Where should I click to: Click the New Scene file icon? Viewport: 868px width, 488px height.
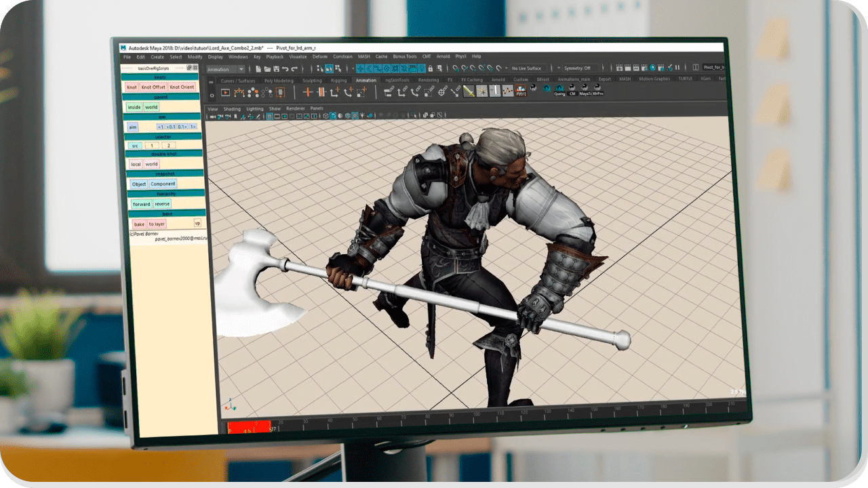[258, 69]
